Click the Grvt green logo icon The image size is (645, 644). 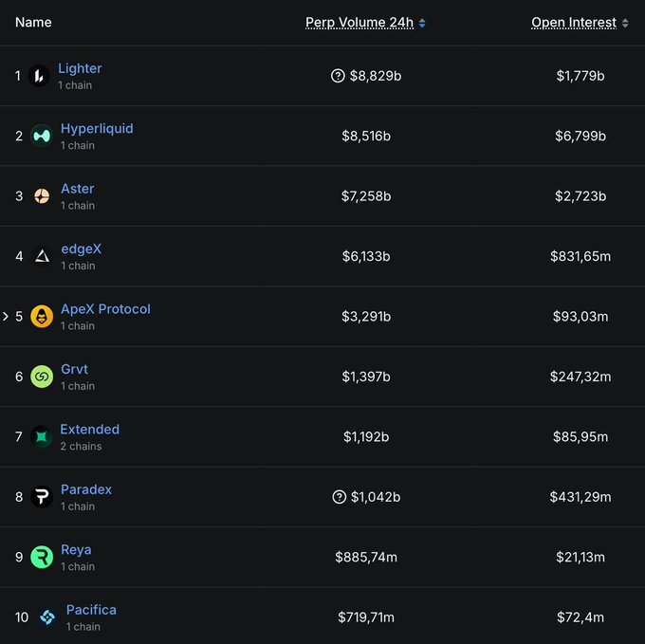pos(42,377)
